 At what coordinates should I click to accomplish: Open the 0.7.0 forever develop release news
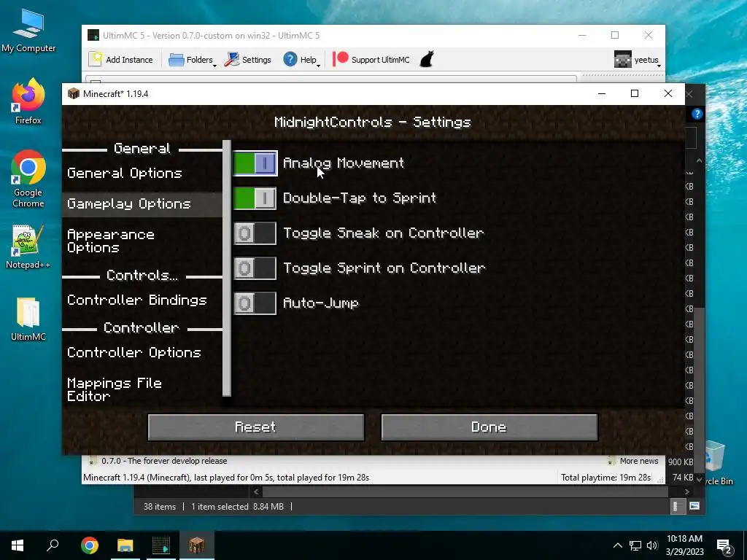[164, 461]
